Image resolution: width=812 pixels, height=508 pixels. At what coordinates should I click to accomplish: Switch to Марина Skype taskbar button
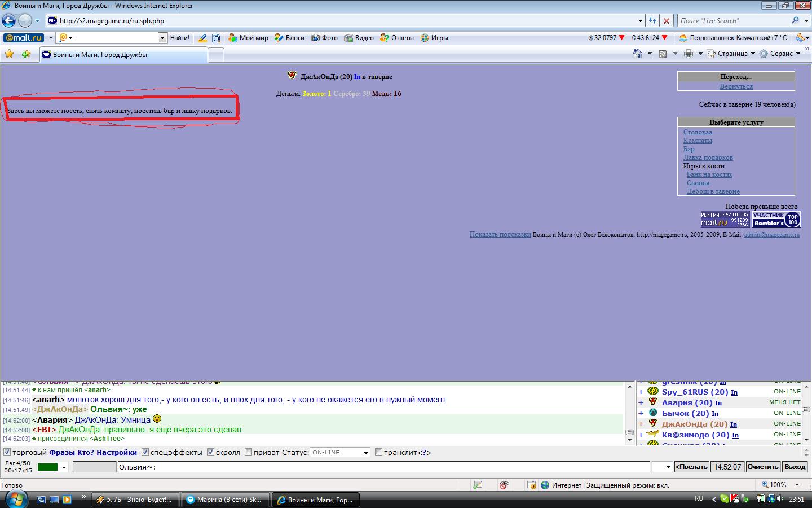pyautogui.click(x=226, y=500)
